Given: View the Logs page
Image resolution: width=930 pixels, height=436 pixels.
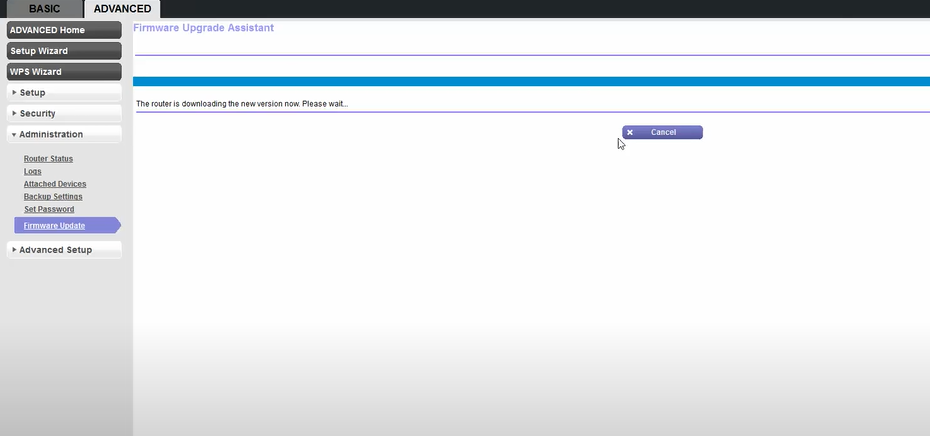Looking at the screenshot, I should click(x=33, y=171).
